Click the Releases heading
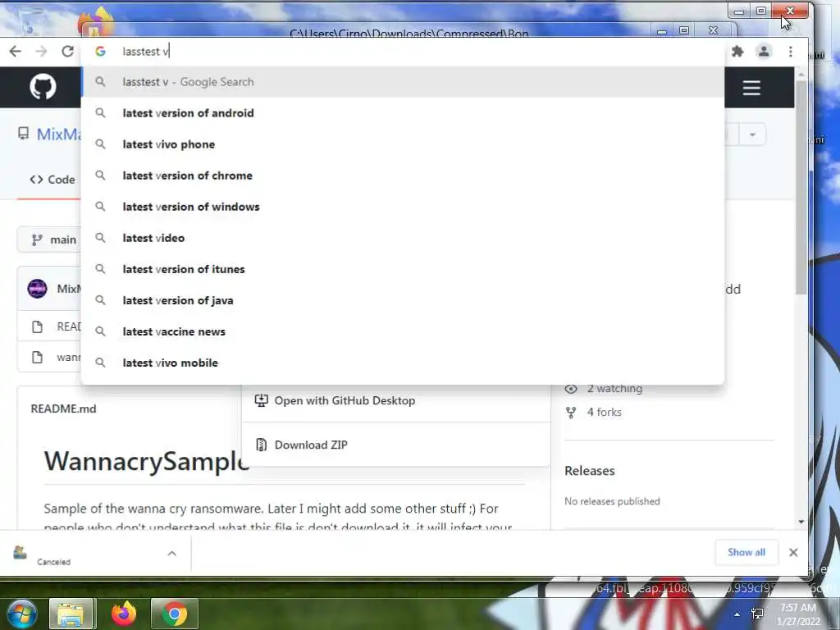 coord(589,471)
